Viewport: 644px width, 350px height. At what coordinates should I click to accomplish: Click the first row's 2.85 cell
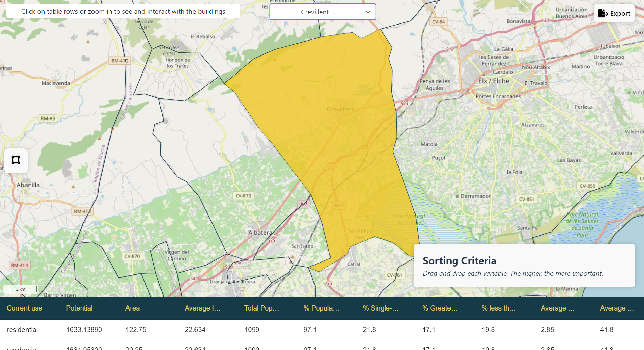(547, 330)
